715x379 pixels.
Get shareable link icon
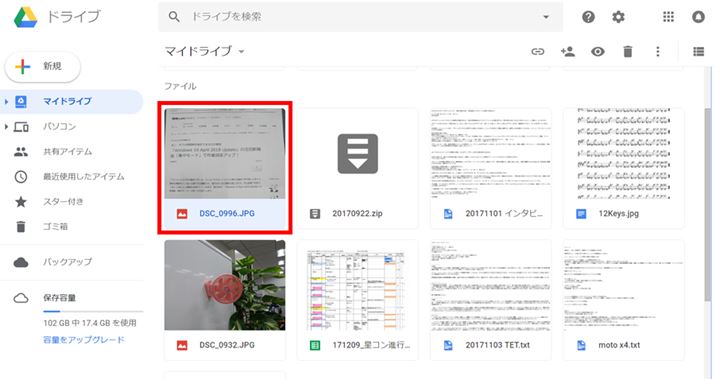[x=538, y=52]
